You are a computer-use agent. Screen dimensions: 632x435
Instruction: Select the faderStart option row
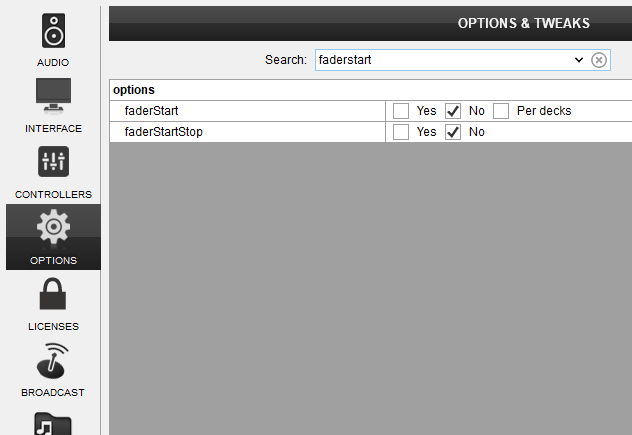coord(370,111)
